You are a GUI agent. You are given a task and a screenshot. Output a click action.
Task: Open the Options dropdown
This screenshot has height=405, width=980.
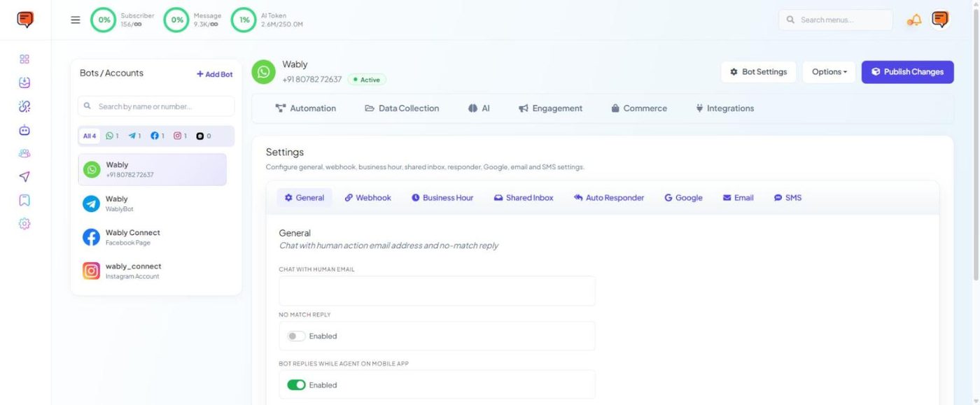pyautogui.click(x=829, y=71)
